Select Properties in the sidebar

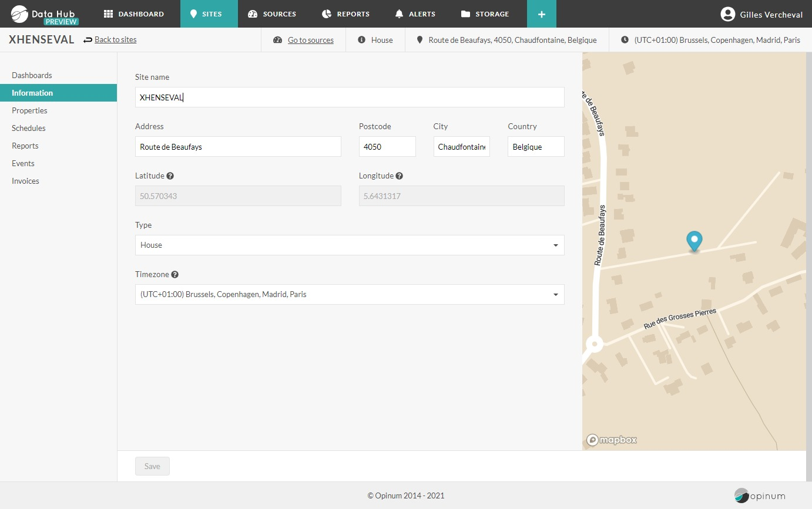click(29, 110)
